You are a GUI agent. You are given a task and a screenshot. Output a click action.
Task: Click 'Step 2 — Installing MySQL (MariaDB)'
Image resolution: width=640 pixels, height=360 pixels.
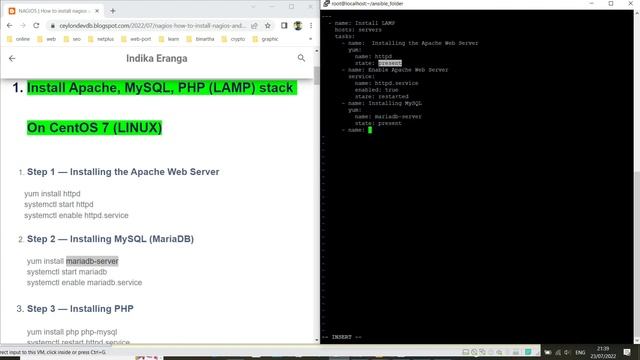click(x=110, y=239)
